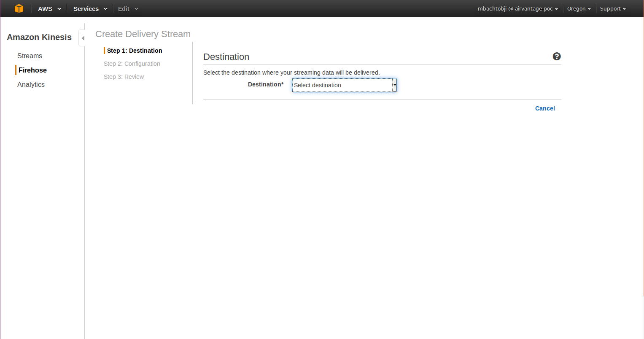Click the Amazon Kinesis sidebar title
644x339 pixels.
pyautogui.click(x=39, y=37)
